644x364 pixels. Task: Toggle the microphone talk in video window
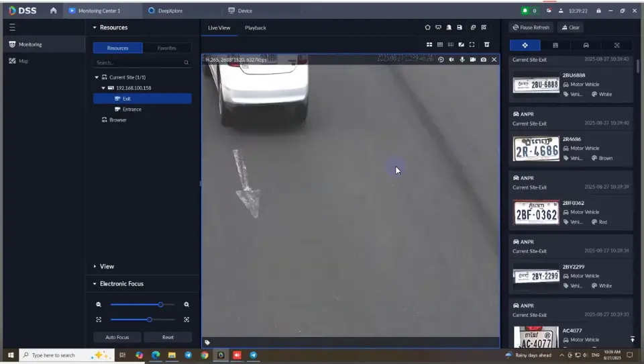pos(462,60)
